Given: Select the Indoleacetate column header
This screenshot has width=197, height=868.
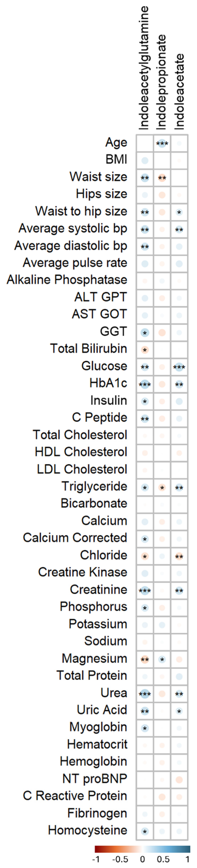Looking at the screenshot, I should [180, 91].
